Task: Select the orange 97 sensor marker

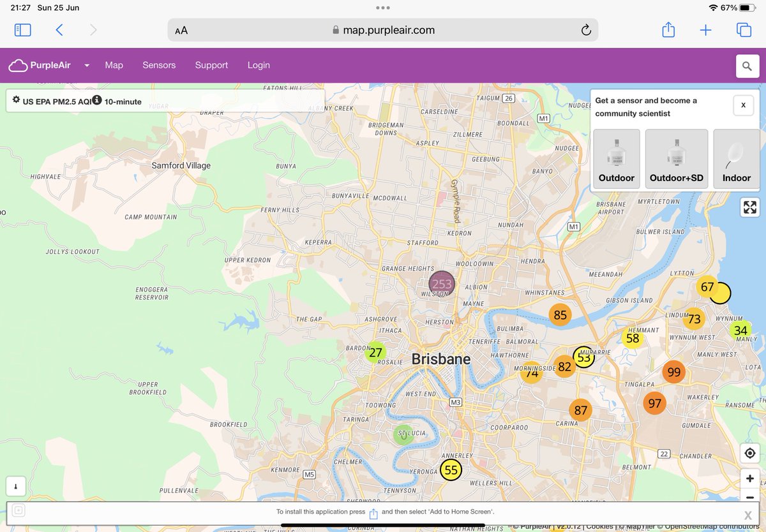Action: (655, 403)
